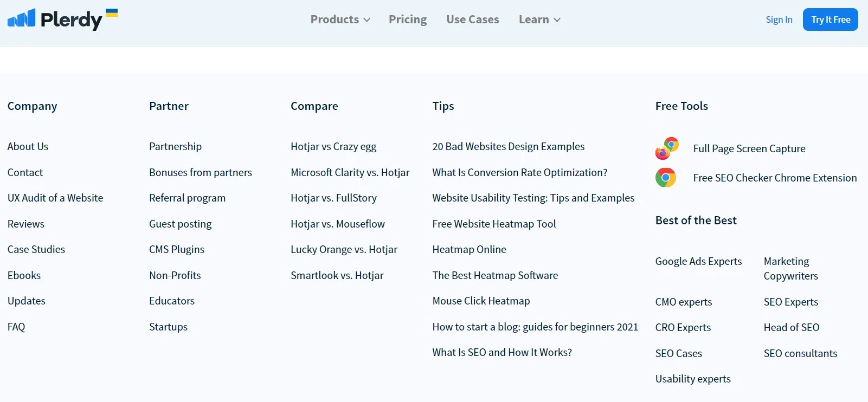Visit the Partnership page
This screenshot has width=868, height=402.
click(175, 146)
